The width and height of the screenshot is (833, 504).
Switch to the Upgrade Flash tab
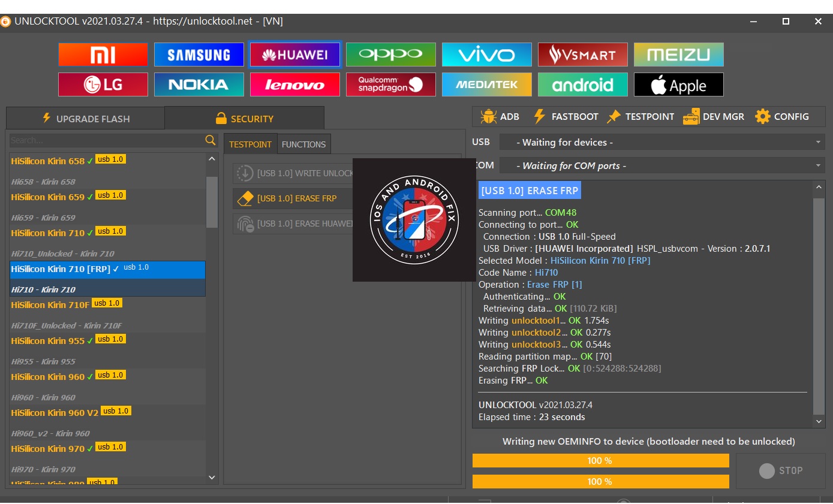pos(85,118)
